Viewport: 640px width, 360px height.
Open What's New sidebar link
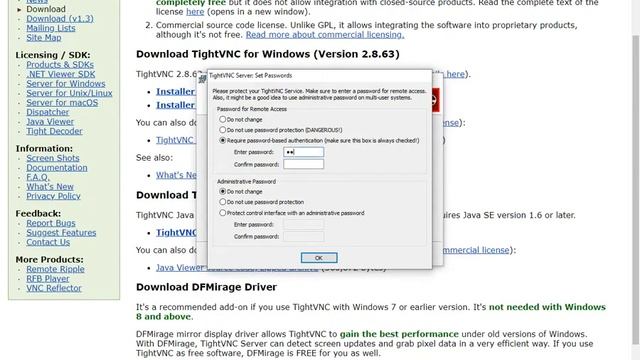click(50, 187)
